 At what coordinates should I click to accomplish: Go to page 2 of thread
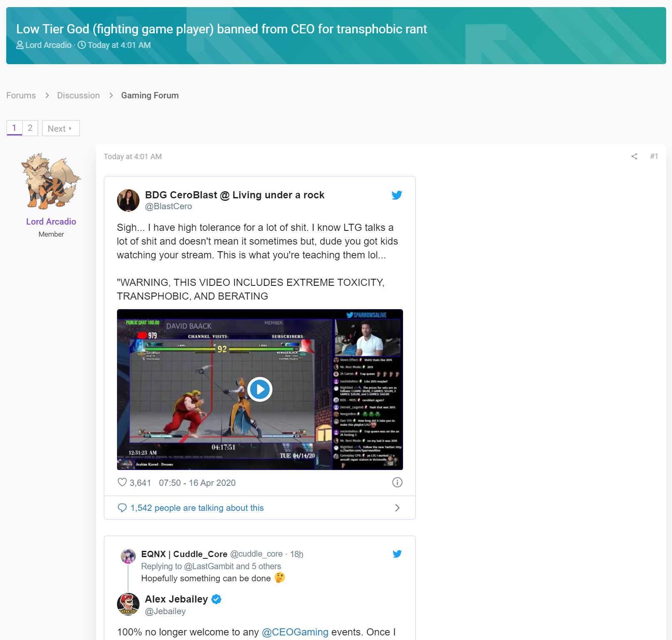(x=30, y=128)
